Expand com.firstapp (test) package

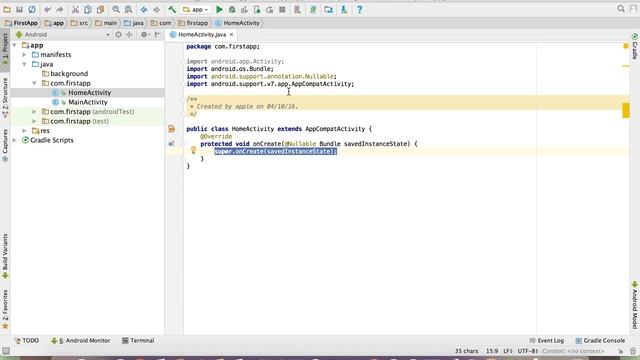click(x=34, y=121)
